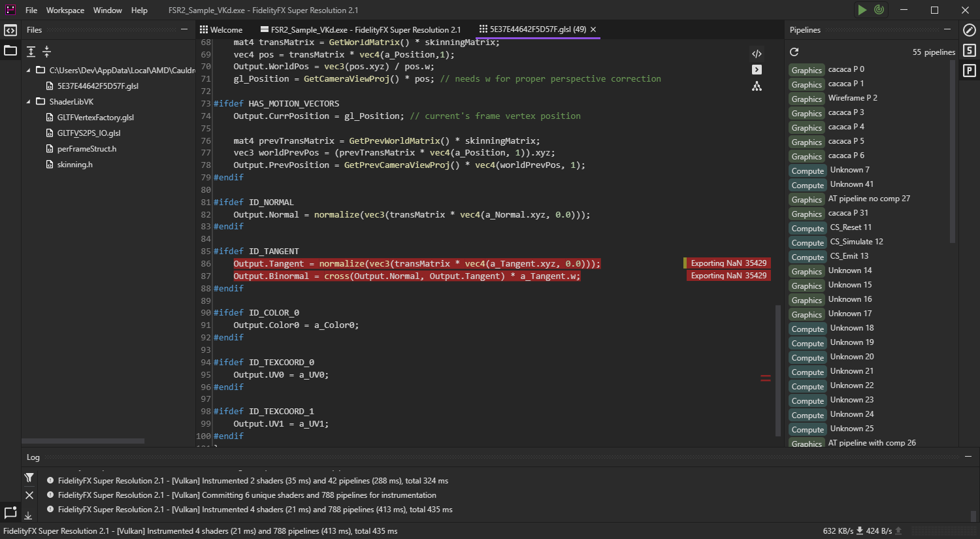Click the hierarchy graph icon beside the editor
This screenshot has height=539, width=980.
(x=757, y=86)
